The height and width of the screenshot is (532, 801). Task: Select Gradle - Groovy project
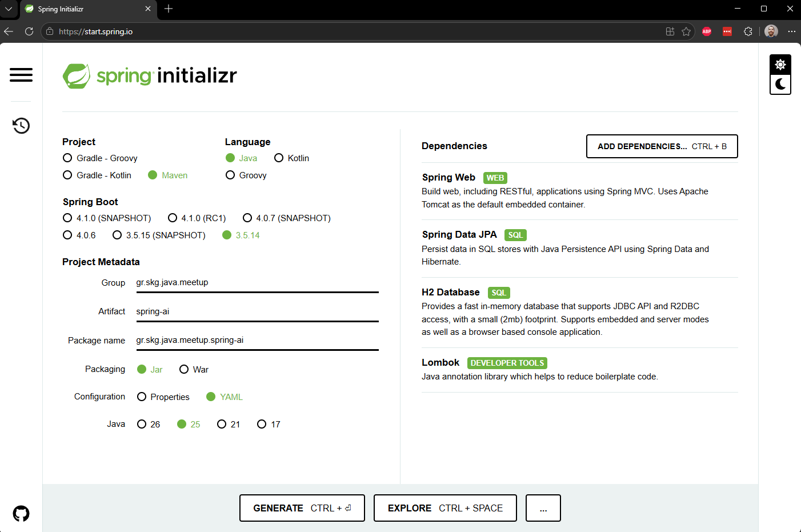[101, 158]
